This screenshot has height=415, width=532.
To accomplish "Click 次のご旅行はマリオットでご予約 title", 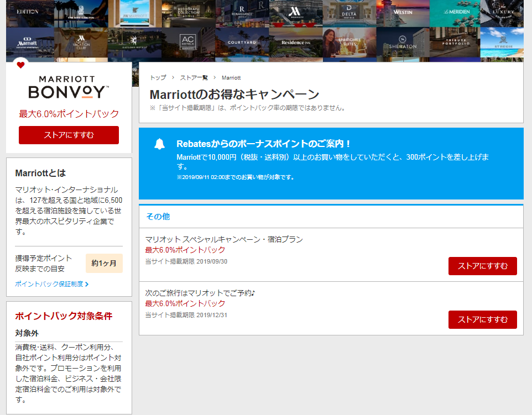I will click(x=200, y=293).
